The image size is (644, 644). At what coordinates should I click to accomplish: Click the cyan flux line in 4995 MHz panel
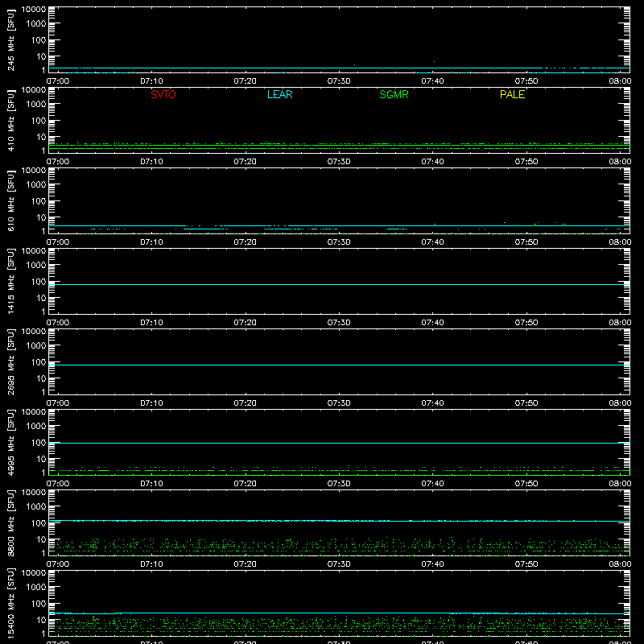[339, 444]
